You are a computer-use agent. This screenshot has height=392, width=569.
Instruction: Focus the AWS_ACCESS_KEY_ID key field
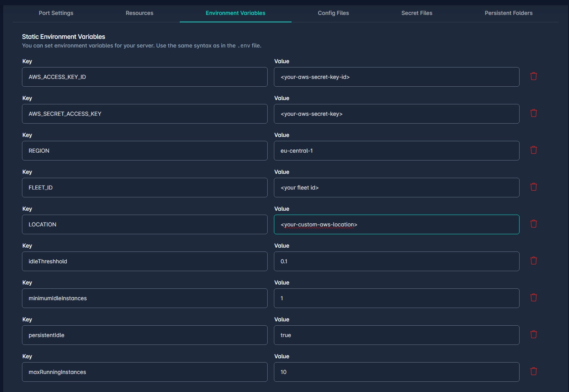(x=144, y=77)
